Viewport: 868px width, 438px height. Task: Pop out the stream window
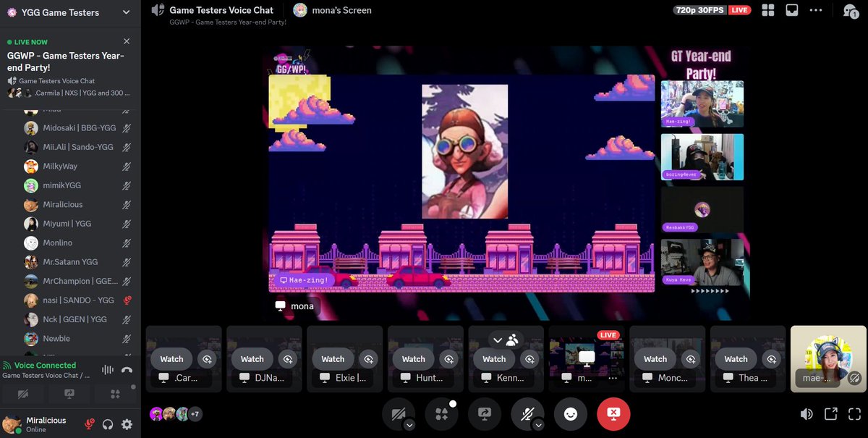pos(831,414)
